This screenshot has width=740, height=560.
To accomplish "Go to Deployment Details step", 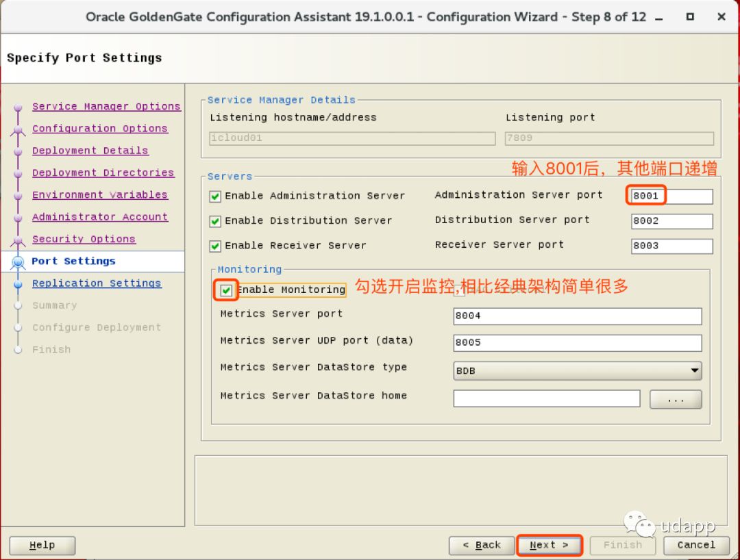I will click(90, 151).
